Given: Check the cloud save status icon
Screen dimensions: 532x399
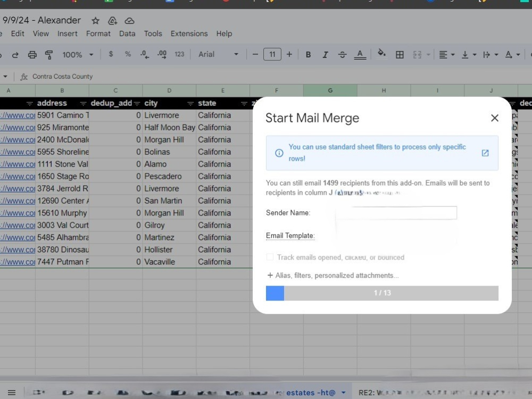Looking at the screenshot, I should tap(129, 21).
